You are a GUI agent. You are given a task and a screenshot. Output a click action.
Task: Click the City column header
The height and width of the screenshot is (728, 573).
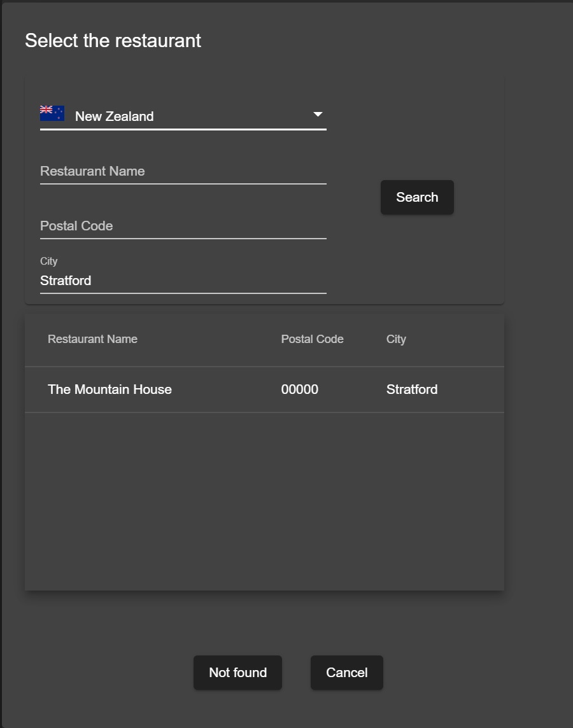(396, 339)
